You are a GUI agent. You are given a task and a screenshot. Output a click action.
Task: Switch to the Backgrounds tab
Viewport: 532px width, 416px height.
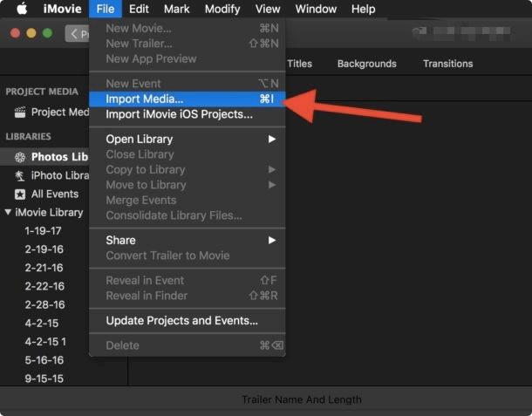coord(366,64)
